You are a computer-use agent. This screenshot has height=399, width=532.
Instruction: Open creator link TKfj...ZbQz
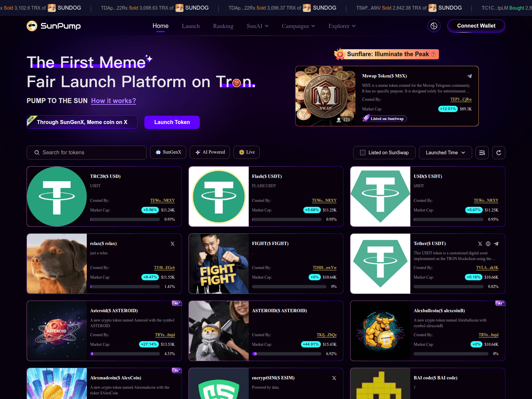327,335
